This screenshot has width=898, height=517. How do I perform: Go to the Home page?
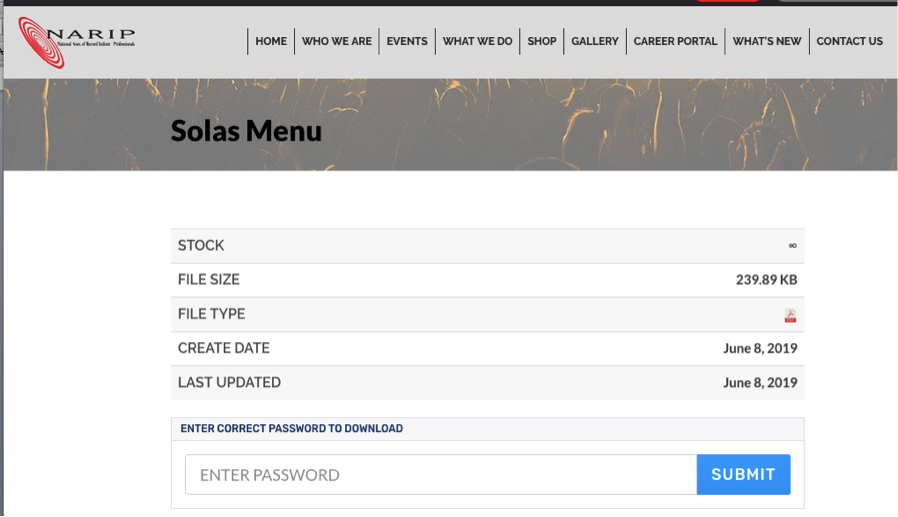(271, 41)
